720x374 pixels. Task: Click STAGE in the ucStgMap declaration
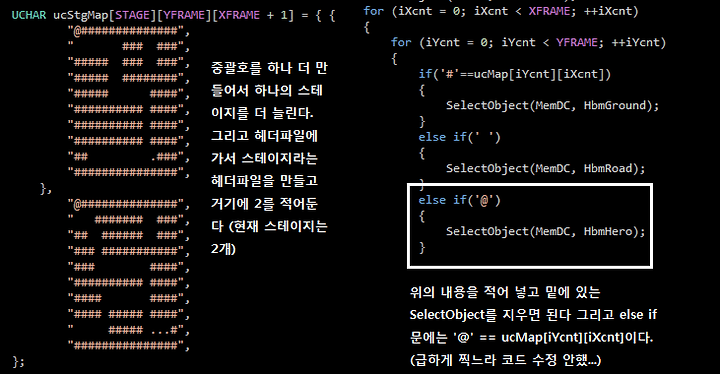click(x=132, y=15)
